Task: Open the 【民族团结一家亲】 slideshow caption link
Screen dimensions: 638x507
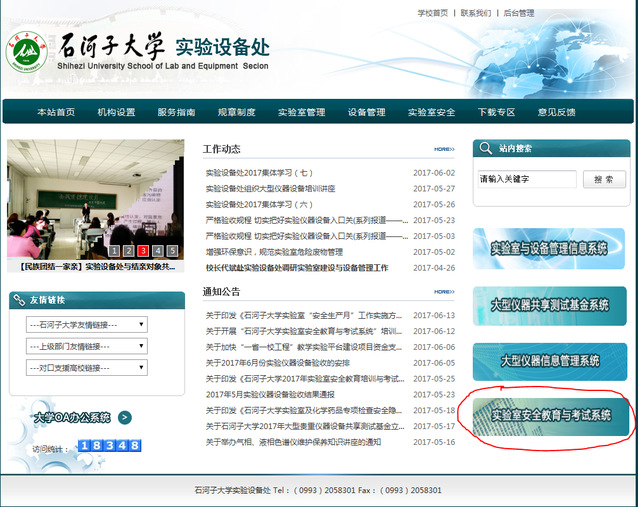Action: coord(97,267)
